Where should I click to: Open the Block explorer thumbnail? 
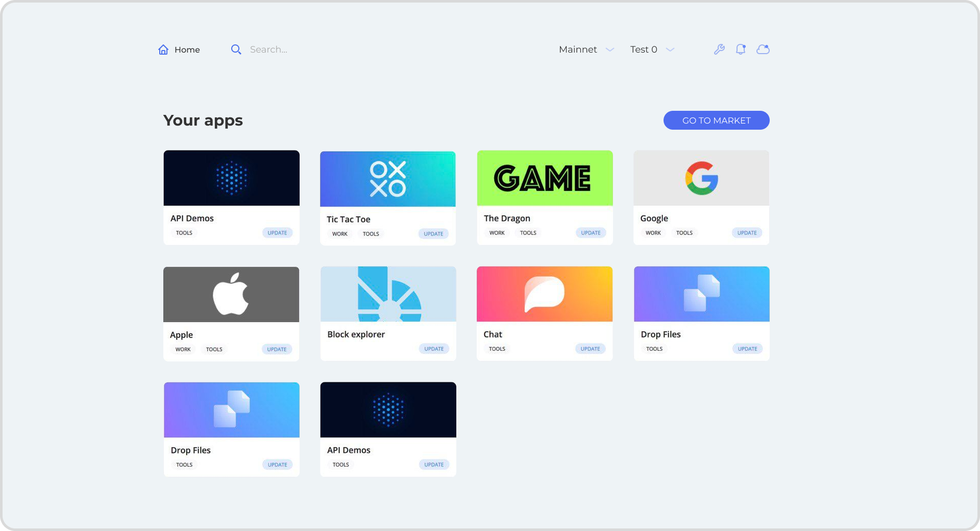click(x=388, y=294)
